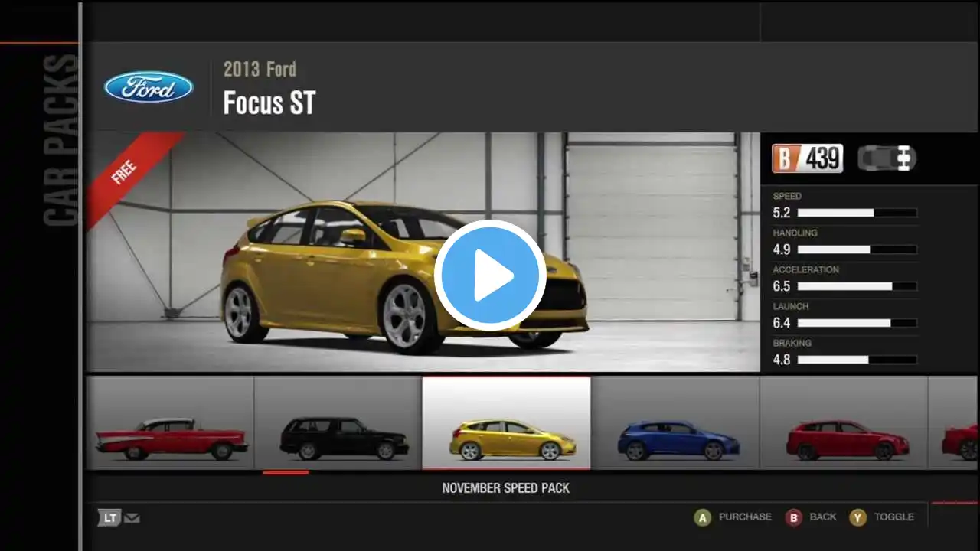Click the green A button icon
Image resolution: width=980 pixels, height=551 pixels.
pos(702,517)
